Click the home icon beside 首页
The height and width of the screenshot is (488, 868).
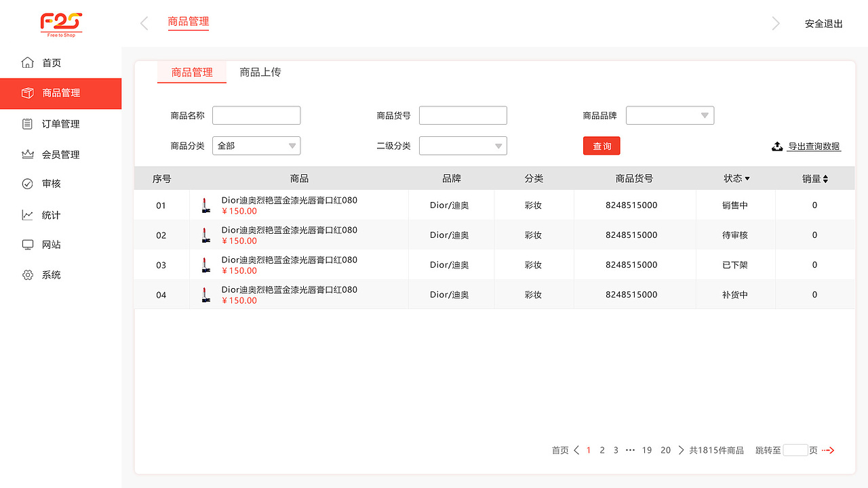click(x=28, y=63)
